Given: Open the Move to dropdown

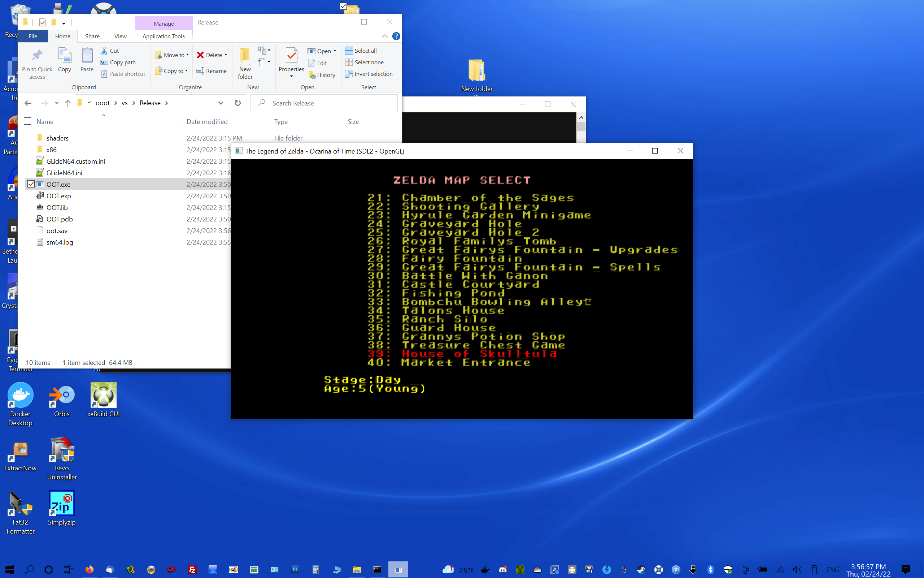Looking at the screenshot, I should 172,55.
